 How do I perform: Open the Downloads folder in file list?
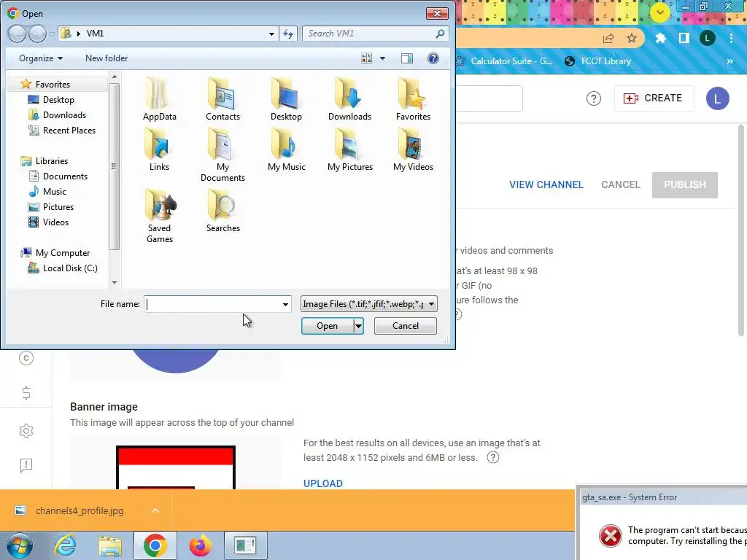[x=349, y=99]
